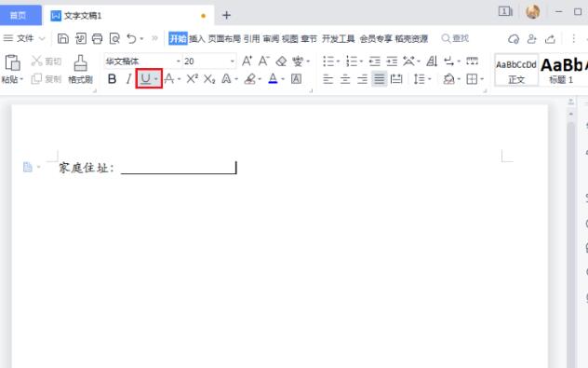588x368 pixels.
Task: Expand the underline style dropdown arrow
Action: [156, 79]
